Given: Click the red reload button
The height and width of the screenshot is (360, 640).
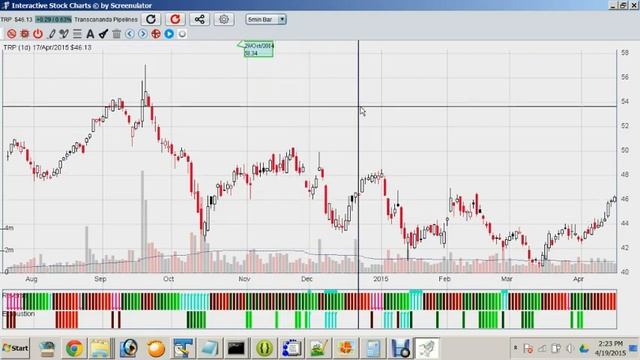Looking at the screenshot, I should 175,19.
